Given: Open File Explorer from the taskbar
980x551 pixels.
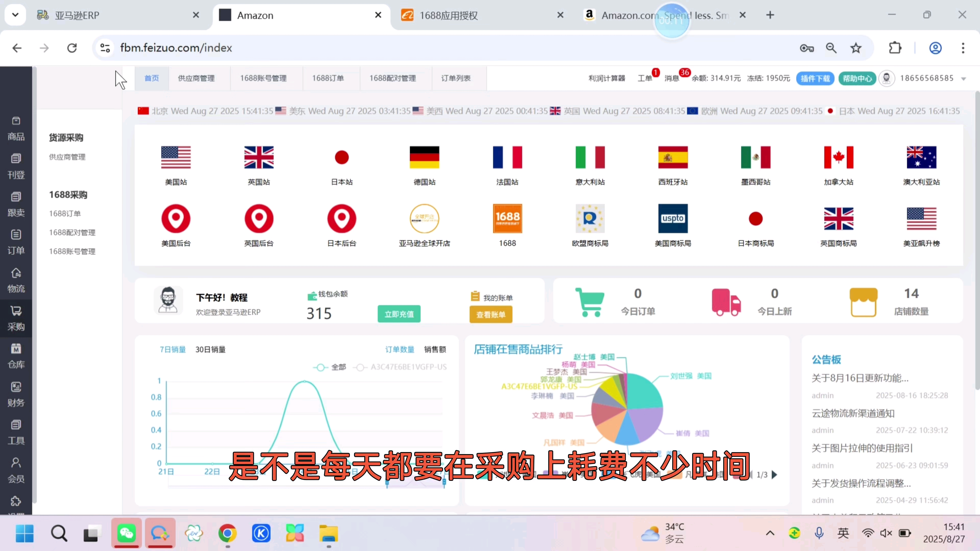Looking at the screenshot, I should point(329,533).
